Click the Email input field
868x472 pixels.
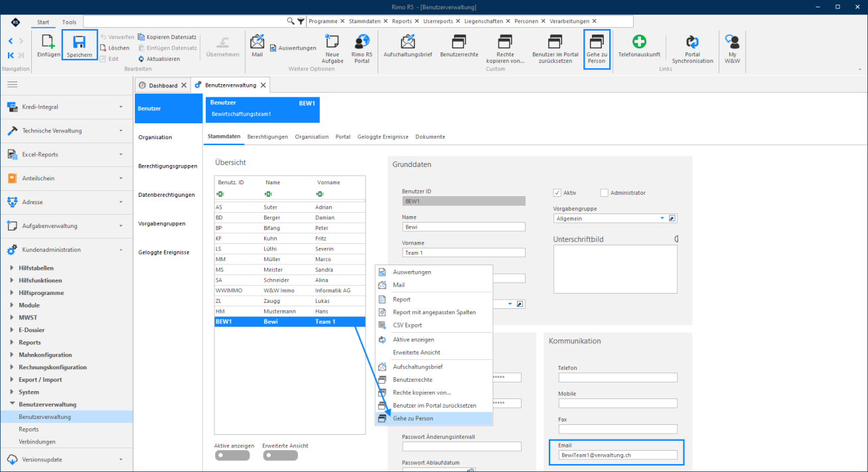pos(618,455)
